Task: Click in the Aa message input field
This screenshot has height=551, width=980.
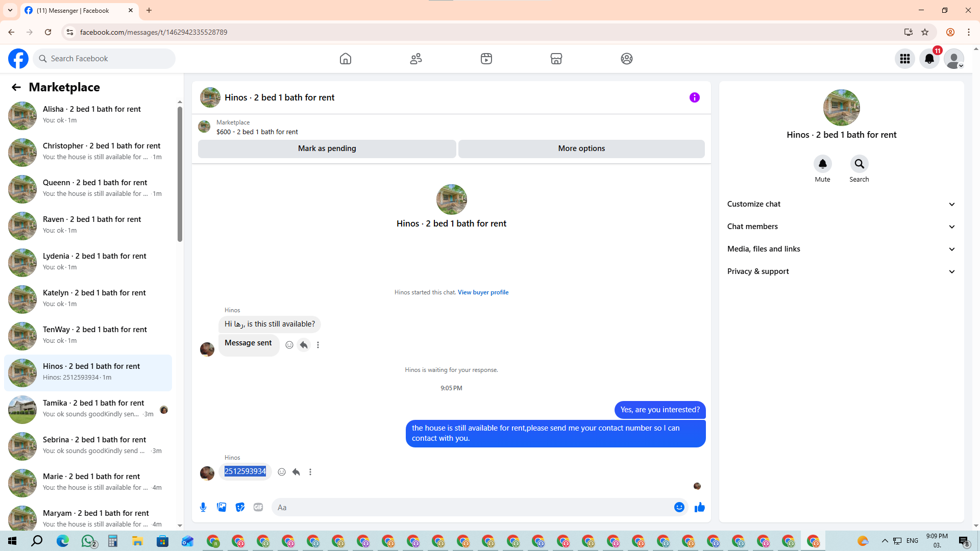Action: tap(470, 507)
